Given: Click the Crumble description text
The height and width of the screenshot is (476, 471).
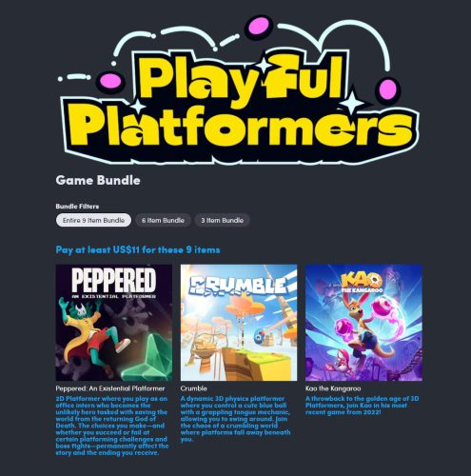Looking at the screenshot, I should click(x=235, y=419).
